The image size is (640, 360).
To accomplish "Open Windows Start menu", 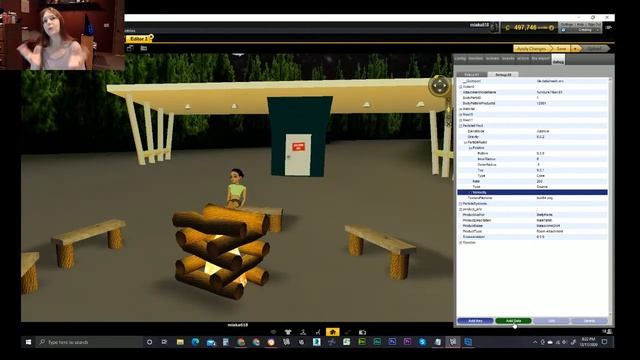I will (28, 342).
